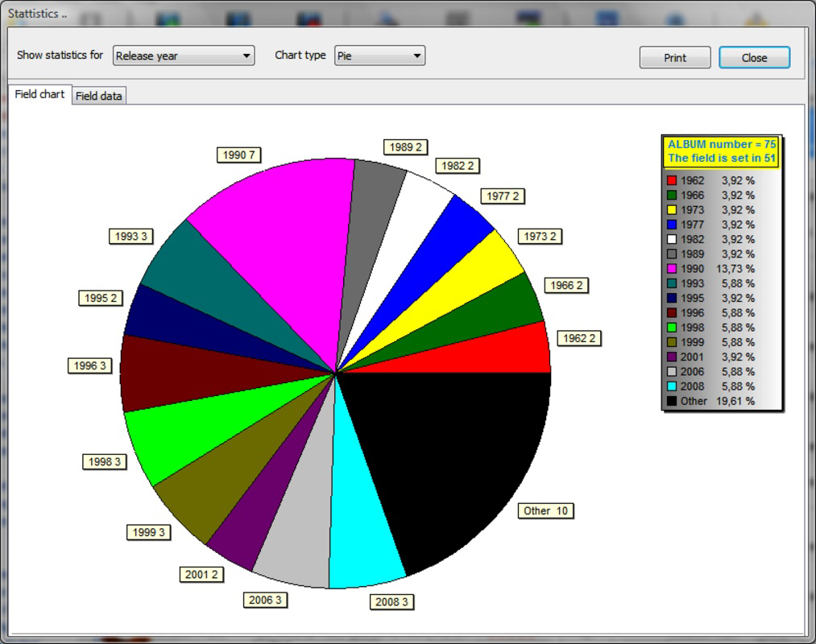Image resolution: width=816 pixels, height=644 pixels.
Task: Click the Print button
Action: click(674, 58)
